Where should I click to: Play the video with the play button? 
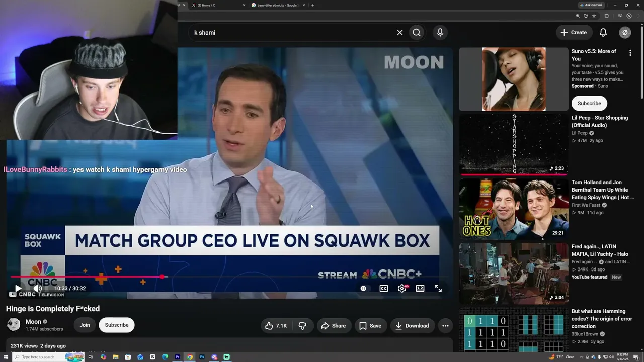pyautogui.click(x=18, y=288)
